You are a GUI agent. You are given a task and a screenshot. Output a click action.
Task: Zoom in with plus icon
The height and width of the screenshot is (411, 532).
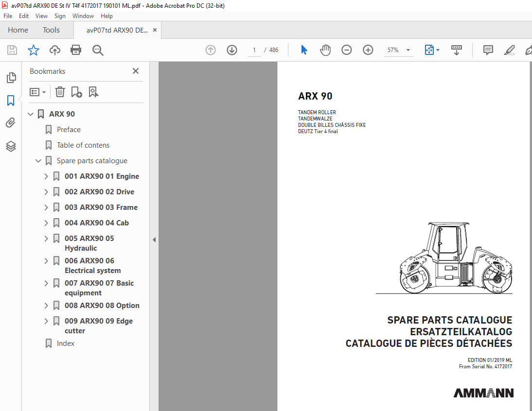(x=368, y=50)
